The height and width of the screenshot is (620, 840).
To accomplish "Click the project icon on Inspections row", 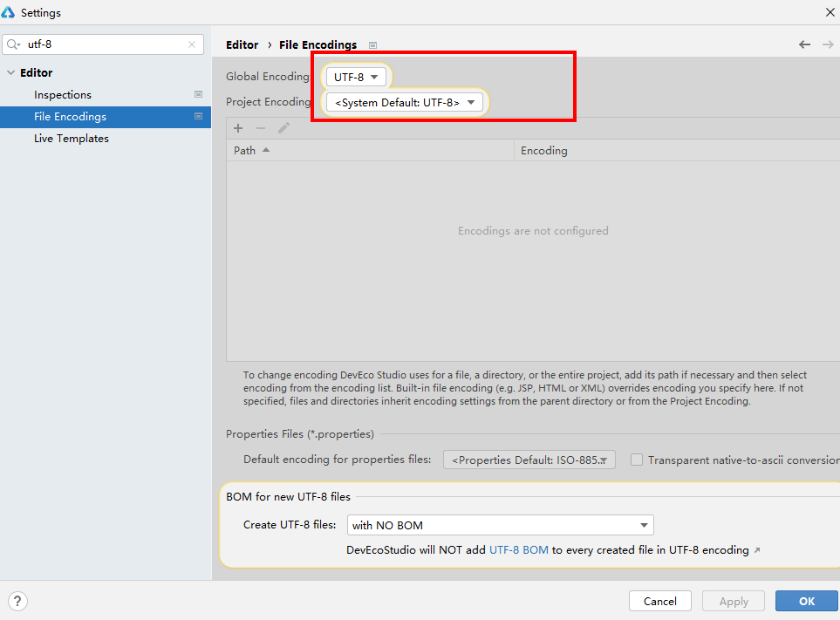I will click(198, 94).
